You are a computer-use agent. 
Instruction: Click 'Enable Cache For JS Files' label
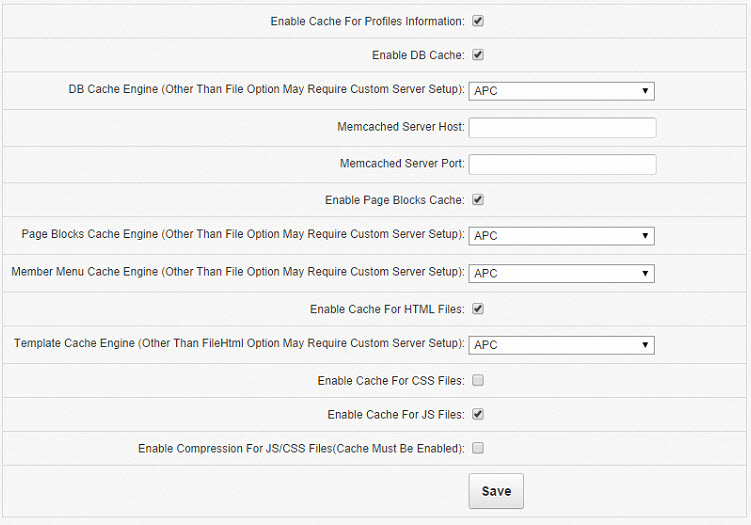click(395, 414)
